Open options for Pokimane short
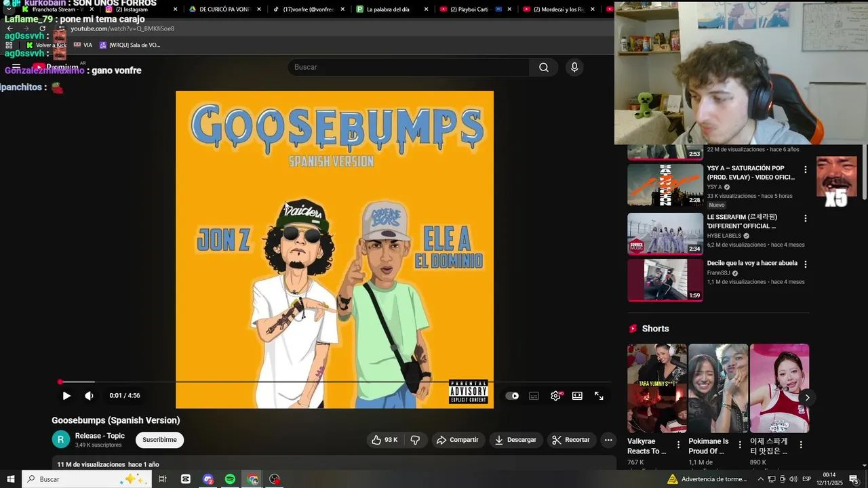The width and height of the screenshot is (868, 488). pyautogui.click(x=740, y=445)
